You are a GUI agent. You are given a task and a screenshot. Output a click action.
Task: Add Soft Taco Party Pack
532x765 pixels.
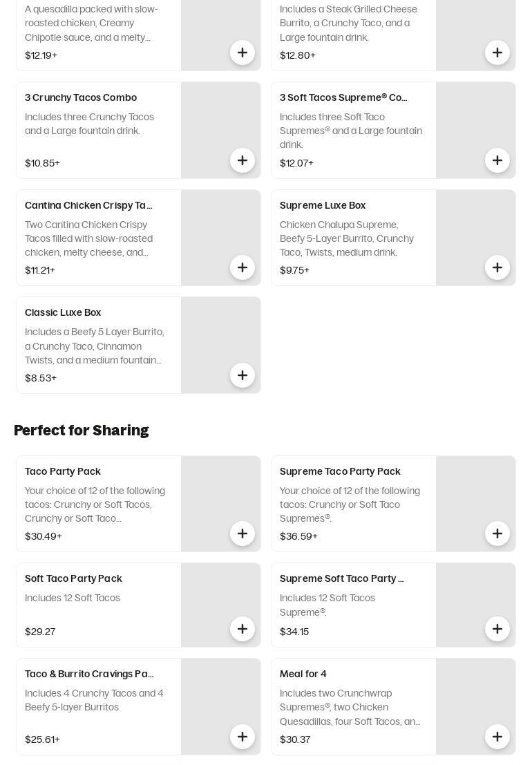tap(243, 629)
